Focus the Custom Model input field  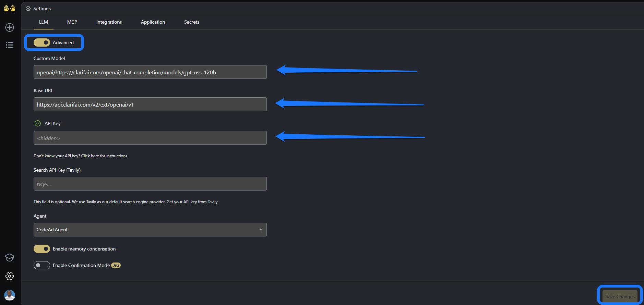click(150, 72)
